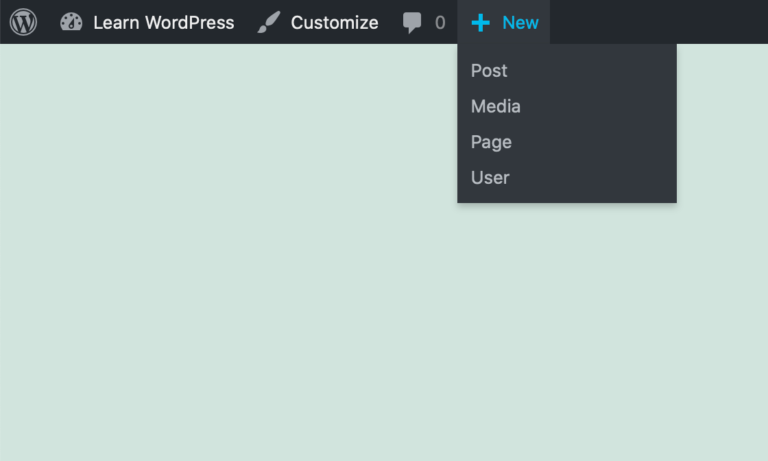
Task: Click the comments bubble icon
Action: [411, 23]
